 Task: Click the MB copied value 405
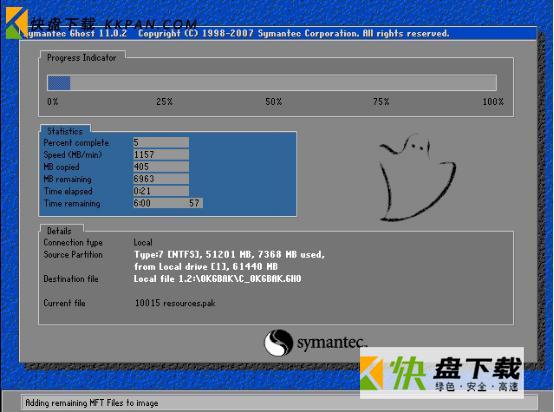click(x=161, y=166)
